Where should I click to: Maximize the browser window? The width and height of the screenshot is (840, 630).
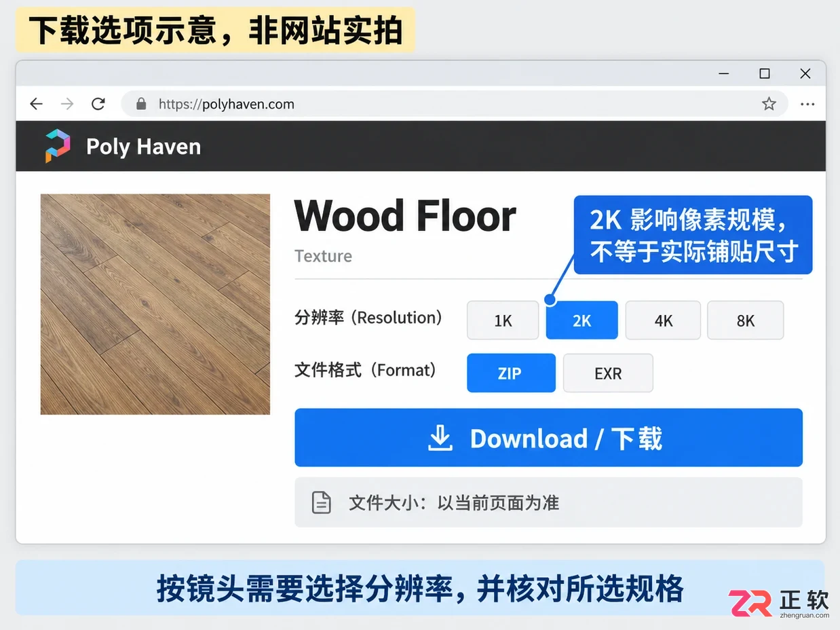coord(765,73)
